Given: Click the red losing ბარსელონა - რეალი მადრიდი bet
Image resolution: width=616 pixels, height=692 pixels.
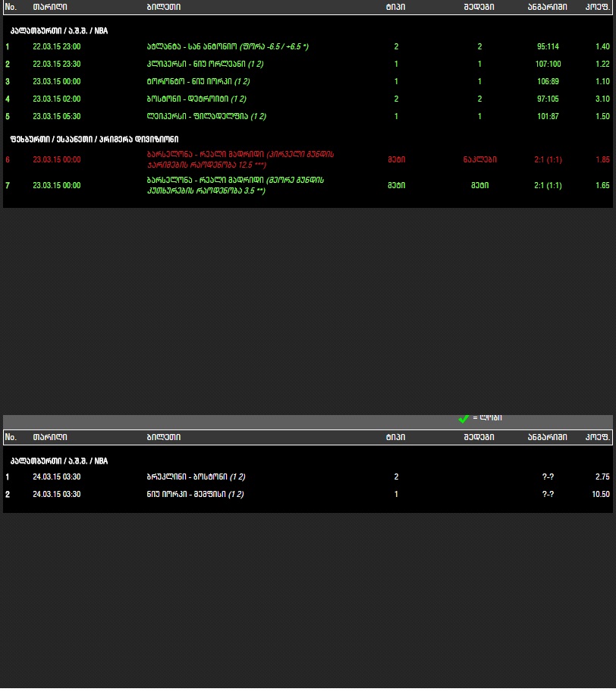Looking at the screenshot, I should [x=307, y=159].
